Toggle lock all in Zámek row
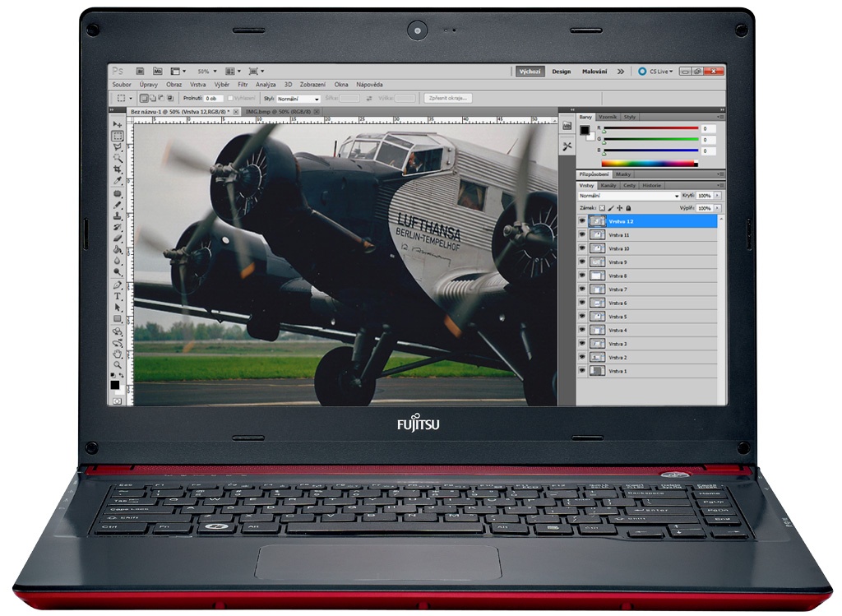This screenshot has height=616, width=842. [x=628, y=208]
